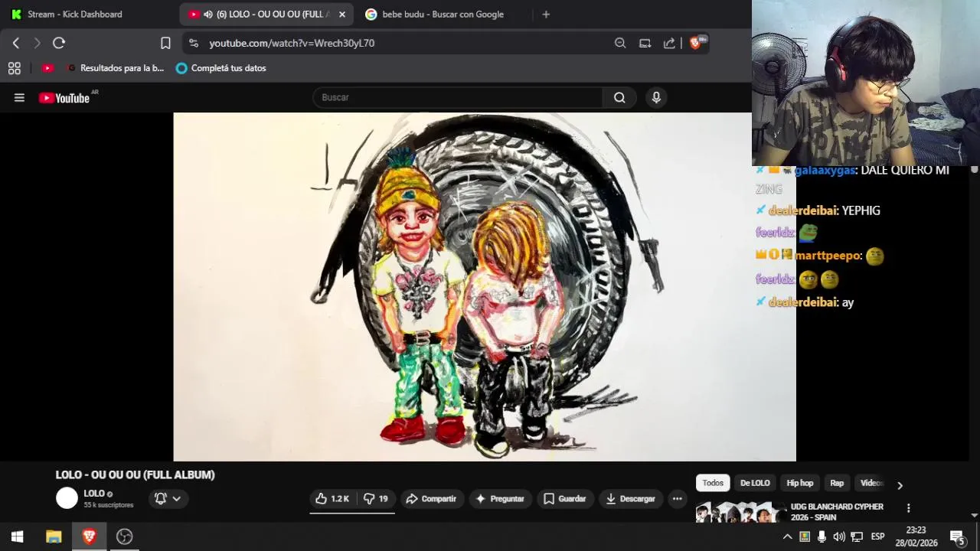
Task: Open the speaker volume icon in tray
Action: coord(839,536)
